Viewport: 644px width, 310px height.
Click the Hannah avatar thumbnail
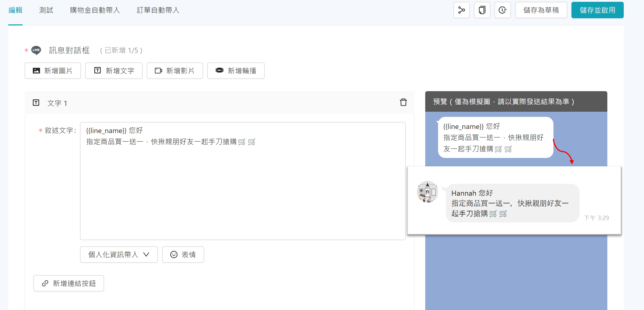[x=427, y=192]
